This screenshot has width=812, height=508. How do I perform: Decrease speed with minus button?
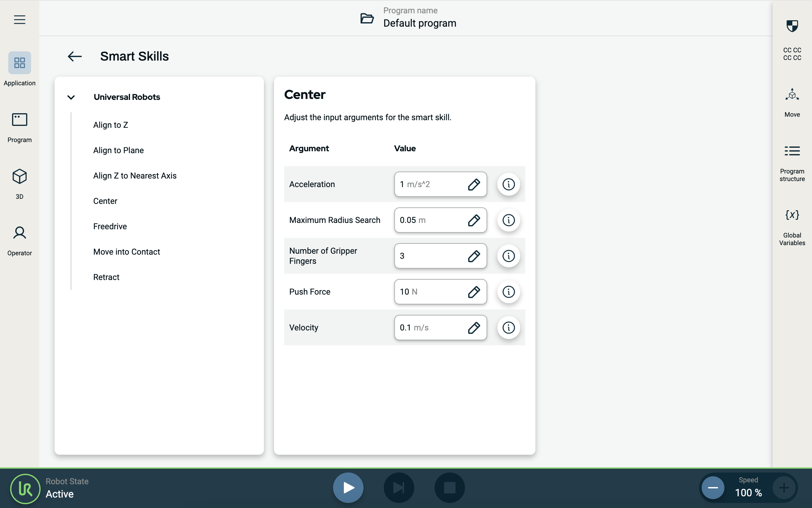click(712, 487)
